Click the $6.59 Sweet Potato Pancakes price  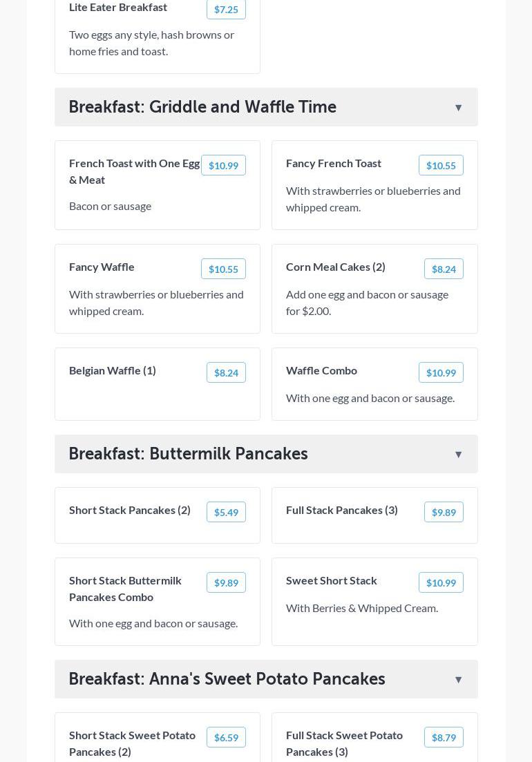point(226,738)
